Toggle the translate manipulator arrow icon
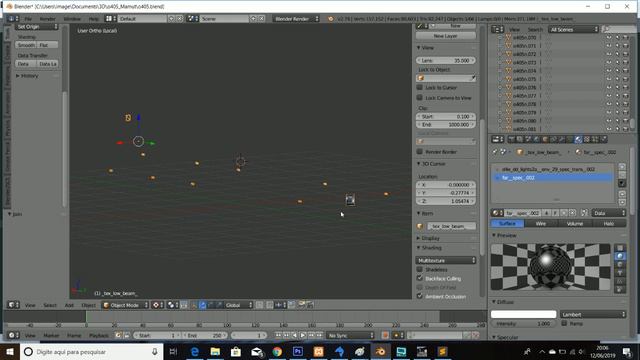This screenshot has height=360, width=640. pyautogui.click(x=202, y=305)
